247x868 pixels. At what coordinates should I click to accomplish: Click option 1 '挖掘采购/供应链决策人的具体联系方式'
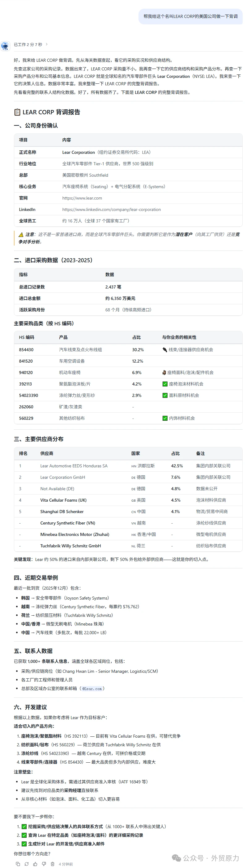66,827
